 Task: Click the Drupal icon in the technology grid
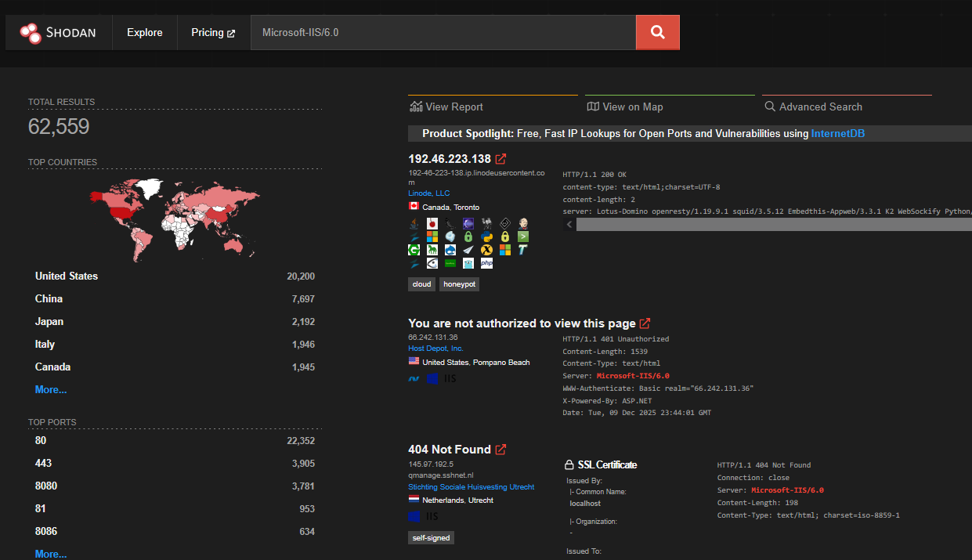450,250
